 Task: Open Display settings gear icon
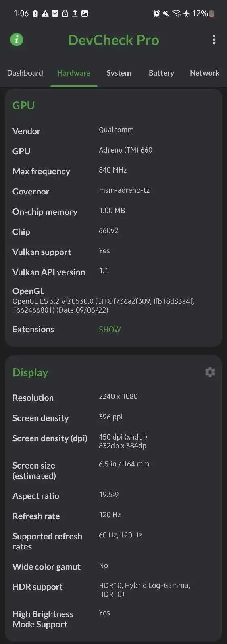pos(210,372)
